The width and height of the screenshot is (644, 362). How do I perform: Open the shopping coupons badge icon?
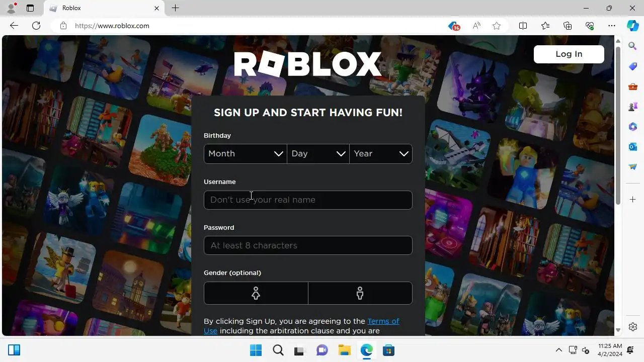454,26
